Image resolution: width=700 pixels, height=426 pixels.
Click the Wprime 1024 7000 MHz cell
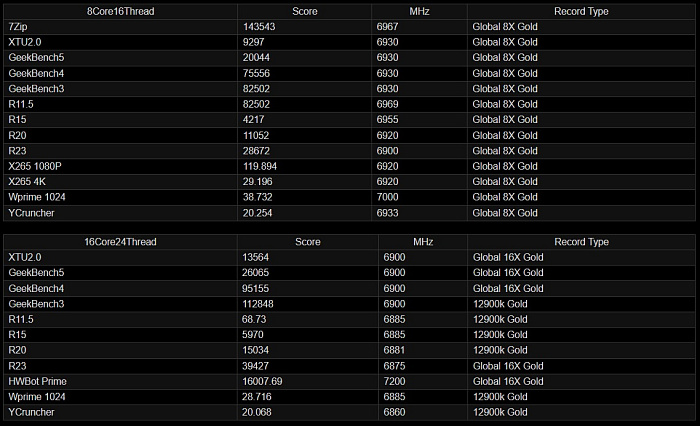point(388,197)
